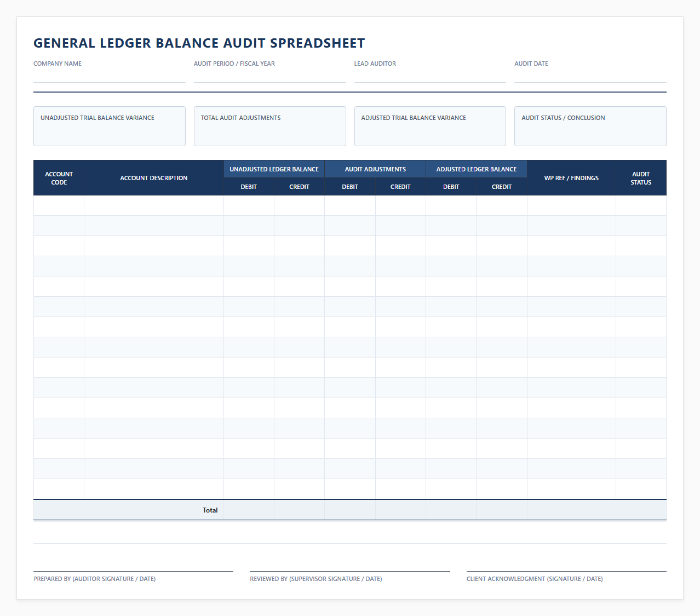Click Debit under Unadjusted Ledger Balance
Image resolution: width=700 pixels, height=616 pixels.
click(x=249, y=187)
